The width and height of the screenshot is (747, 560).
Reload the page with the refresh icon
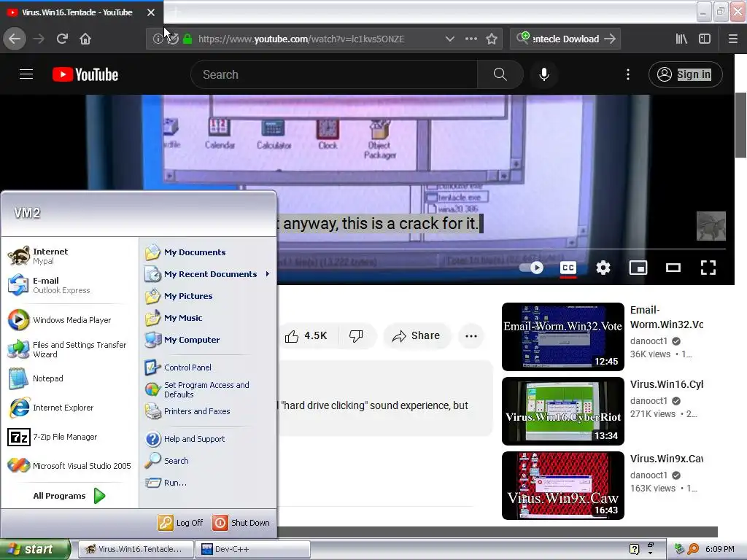tap(62, 39)
